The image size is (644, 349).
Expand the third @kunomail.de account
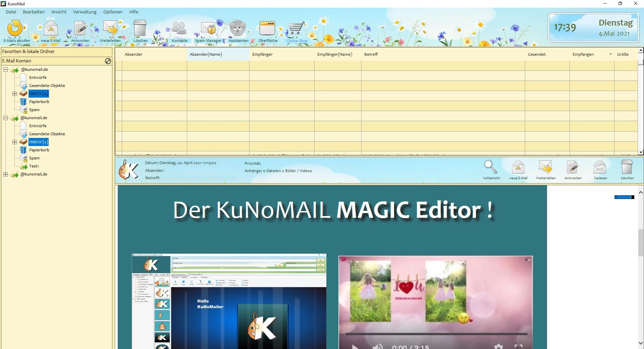point(6,174)
